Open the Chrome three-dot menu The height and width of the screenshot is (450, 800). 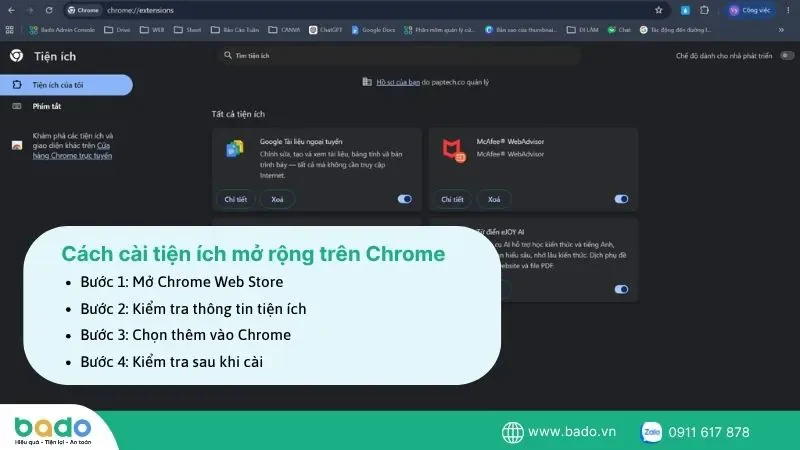tap(788, 10)
